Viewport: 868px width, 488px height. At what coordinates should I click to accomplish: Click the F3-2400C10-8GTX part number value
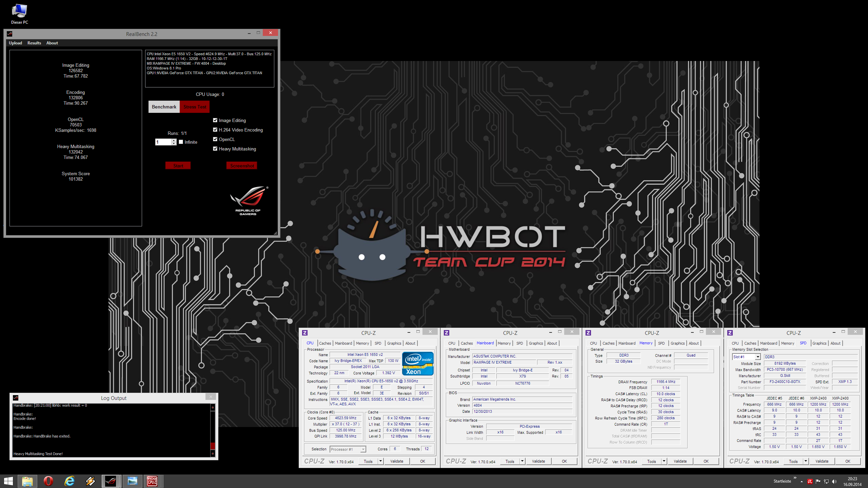pyautogui.click(x=785, y=382)
